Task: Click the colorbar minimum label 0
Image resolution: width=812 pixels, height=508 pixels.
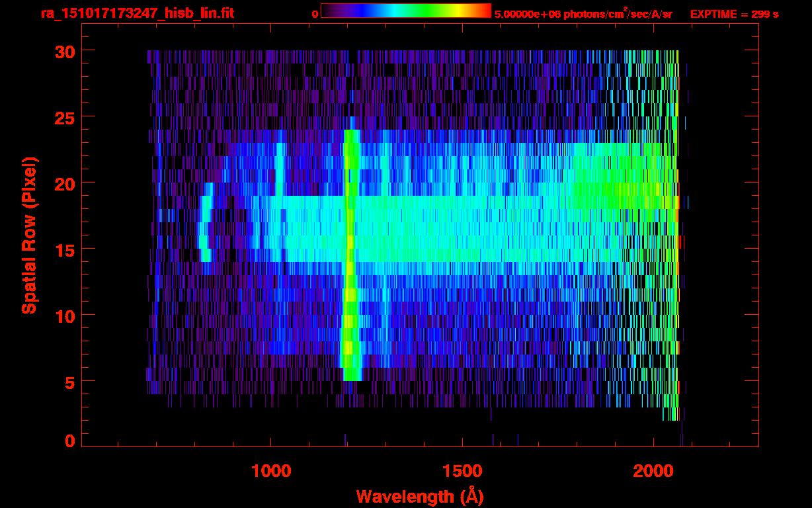Action: 315,14
